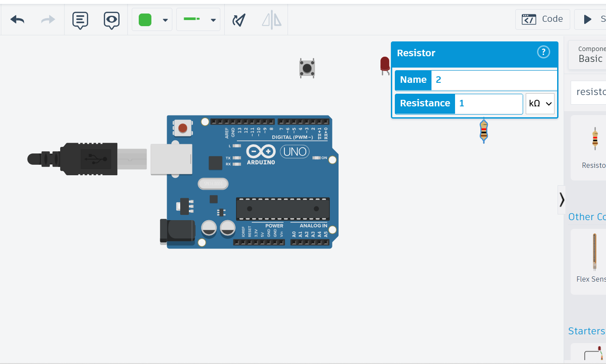Undo the last action
This screenshot has width=606, height=364.
(x=17, y=20)
